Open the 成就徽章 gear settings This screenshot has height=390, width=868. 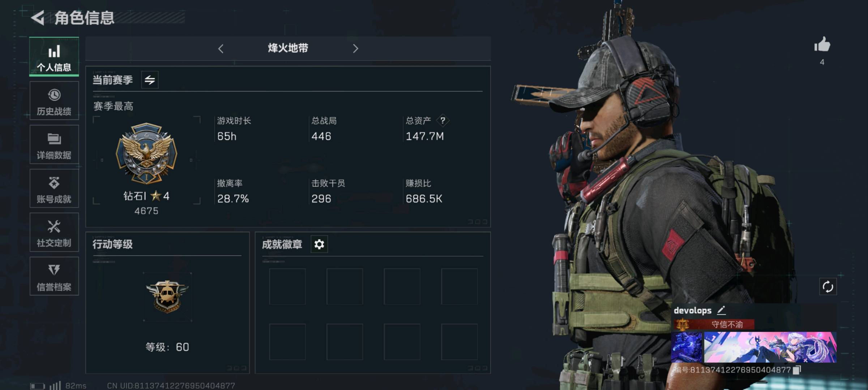319,244
